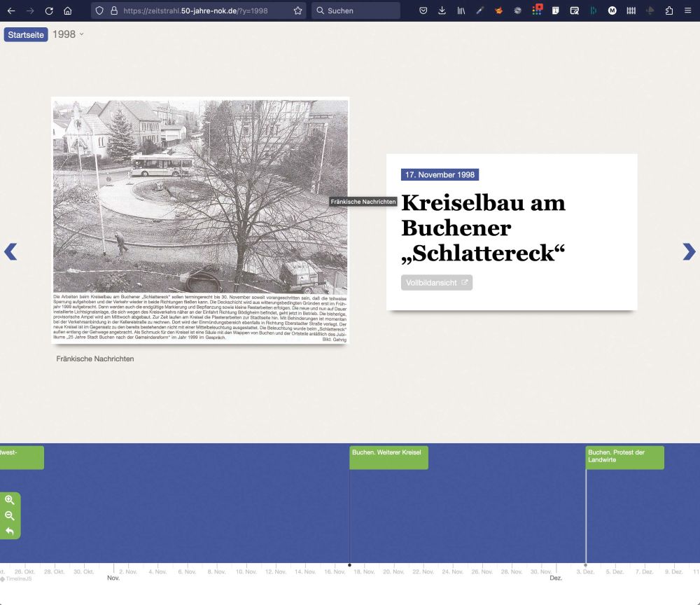Open the Firefox hamburger menu
This screenshot has width=700, height=605.
[x=687, y=11]
